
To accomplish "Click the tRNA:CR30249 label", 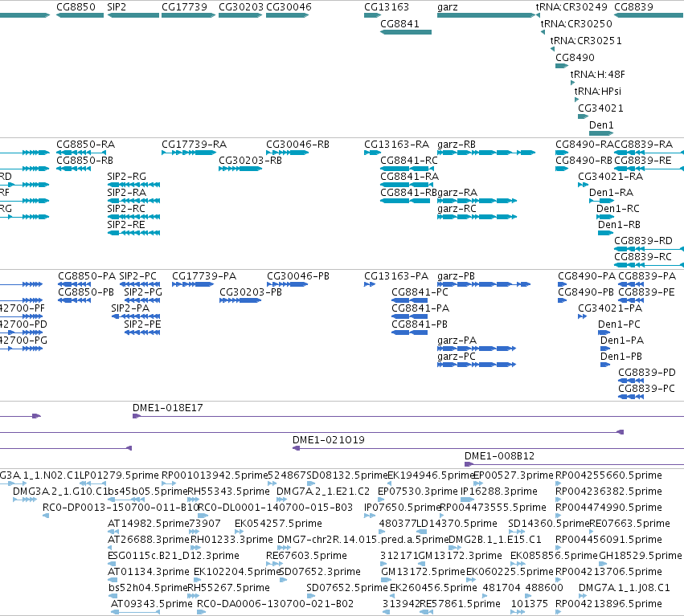I will pos(571,7).
